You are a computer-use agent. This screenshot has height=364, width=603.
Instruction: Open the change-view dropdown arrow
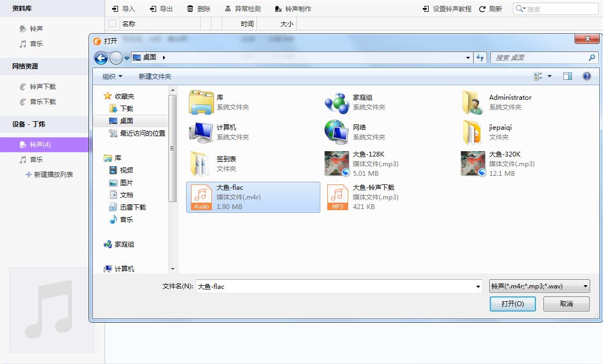pyautogui.click(x=549, y=76)
